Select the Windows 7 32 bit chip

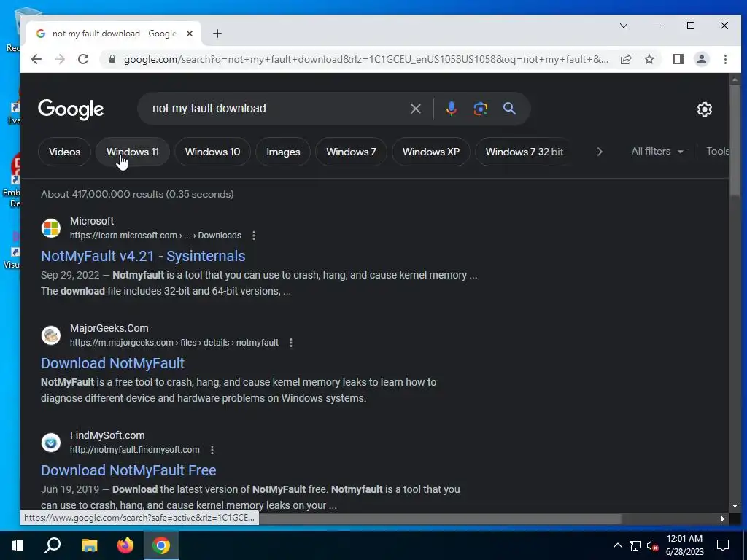(524, 152)
